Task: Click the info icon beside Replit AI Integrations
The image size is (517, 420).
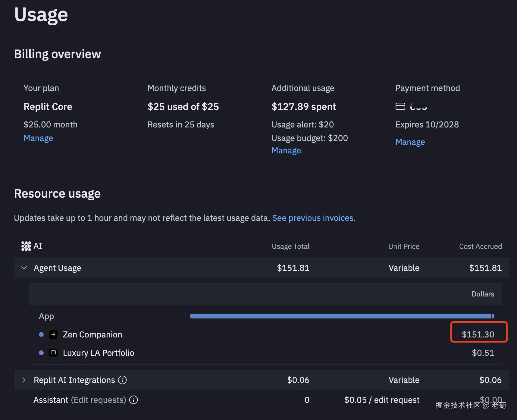Action: click(x=122, y=380)
